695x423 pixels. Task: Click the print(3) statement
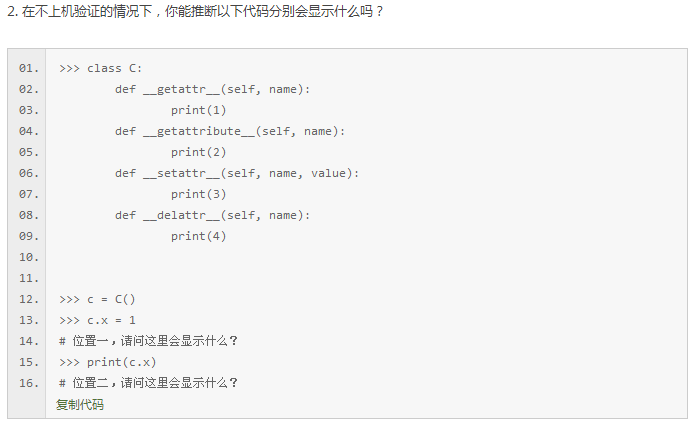pos(199,195)
